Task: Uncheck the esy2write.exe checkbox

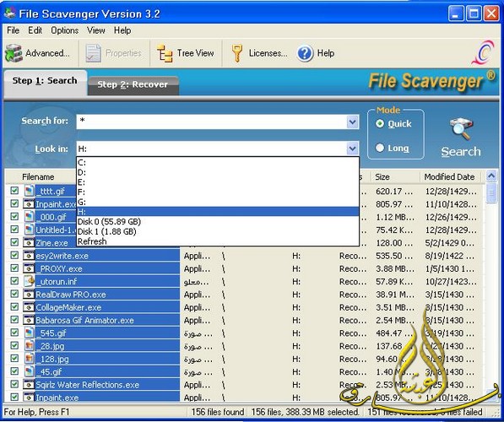Action: [x=14, y=255]
